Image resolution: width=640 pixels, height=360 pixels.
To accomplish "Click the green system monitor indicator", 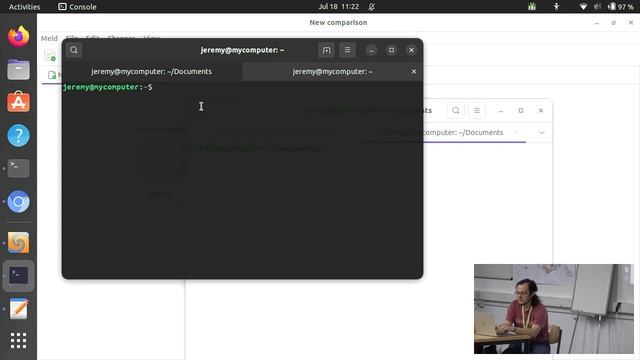I will click(531, 7).
